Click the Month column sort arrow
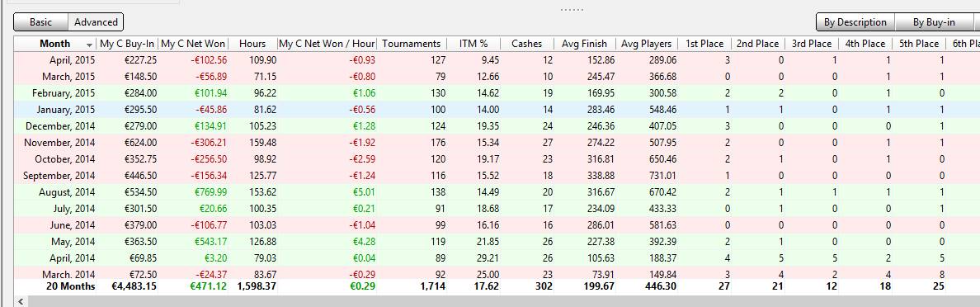 tap(89, 45)
